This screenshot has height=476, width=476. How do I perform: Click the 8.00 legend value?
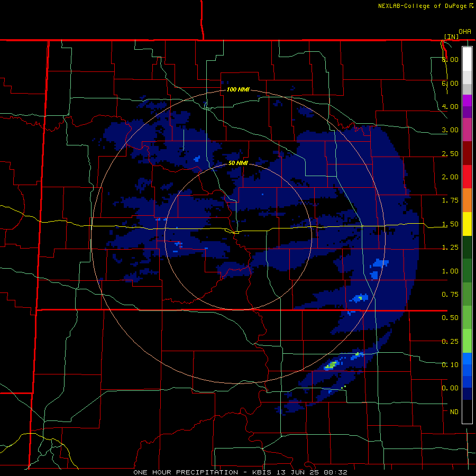(x=450, y=59)
